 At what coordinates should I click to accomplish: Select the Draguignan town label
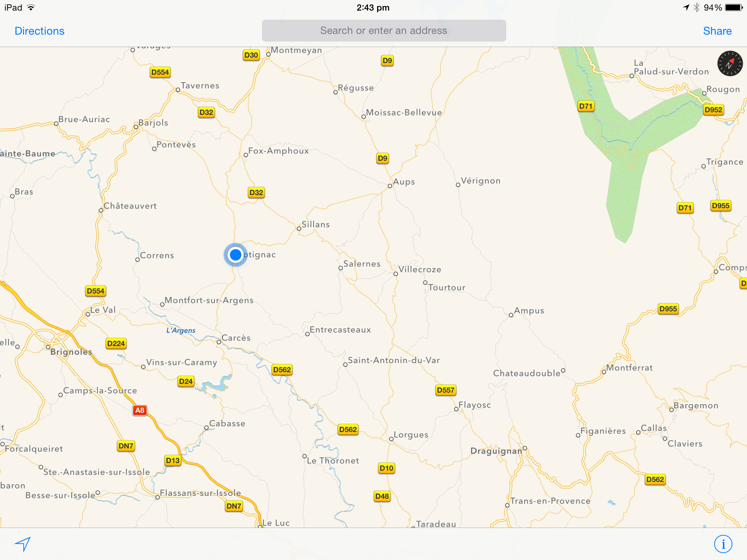496,451
